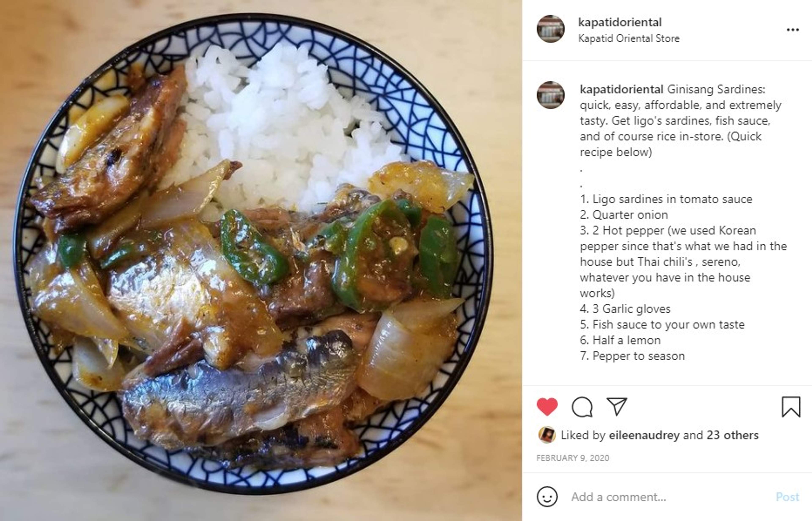812x521 pixels.
Task: Open the comment speech bubble icon
Action: tap(582, 407)
